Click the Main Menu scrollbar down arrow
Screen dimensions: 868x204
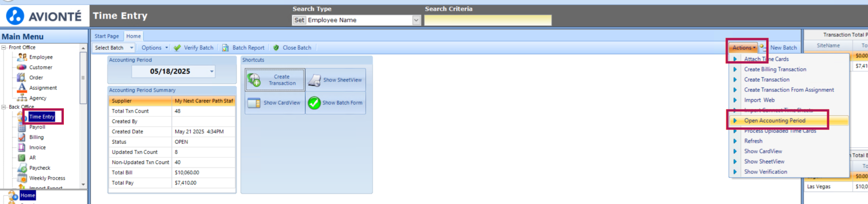tap(83, 184)
